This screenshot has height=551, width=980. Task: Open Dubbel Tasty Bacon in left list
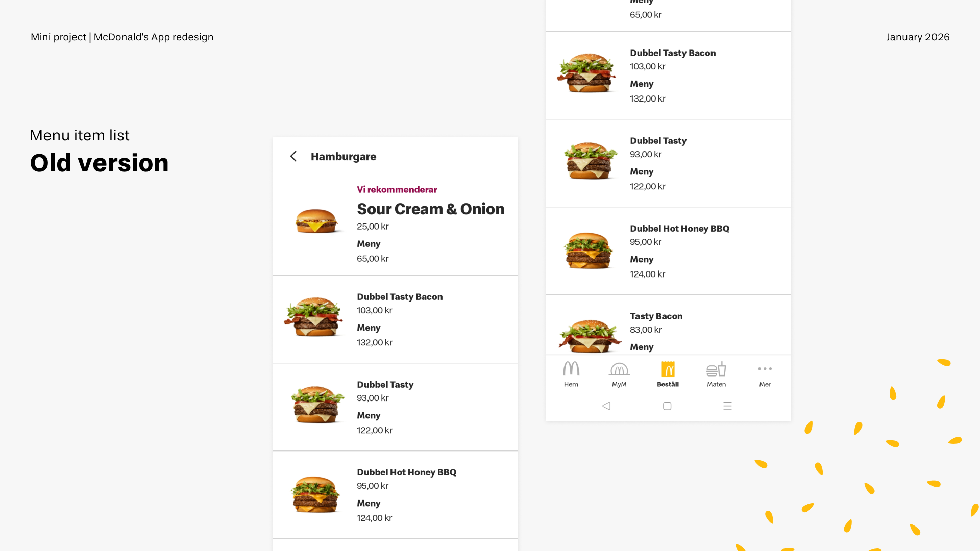click(x=395, y=319)
